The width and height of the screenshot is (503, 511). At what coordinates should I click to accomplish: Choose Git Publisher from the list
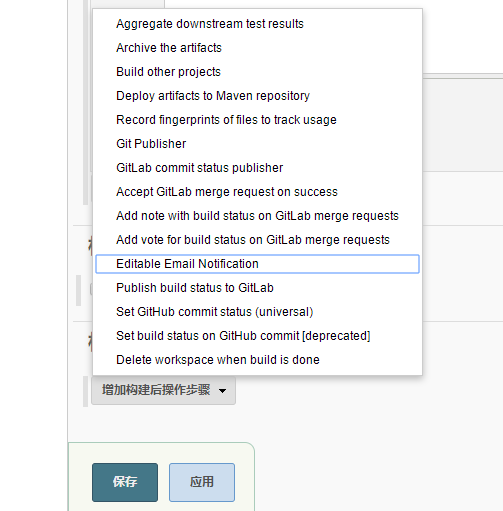(x=257, y=144)
